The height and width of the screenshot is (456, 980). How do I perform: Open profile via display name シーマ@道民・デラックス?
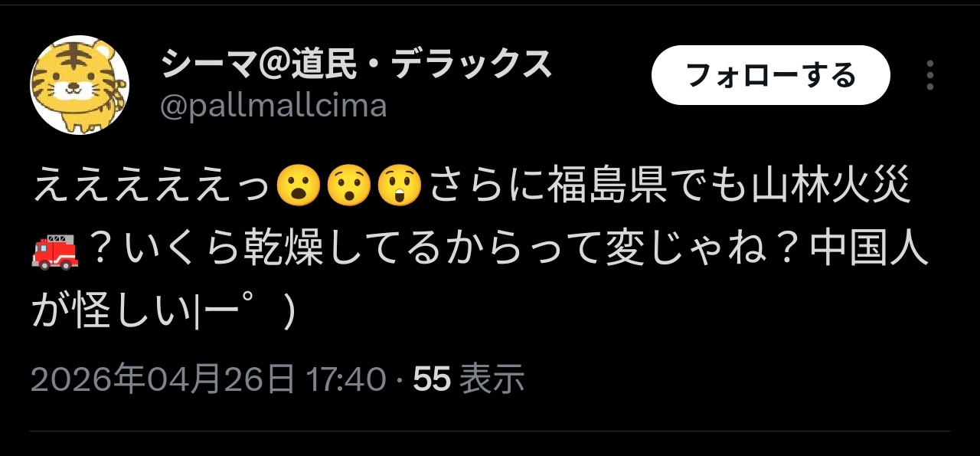pyautogui.click(x=357, y=64)
